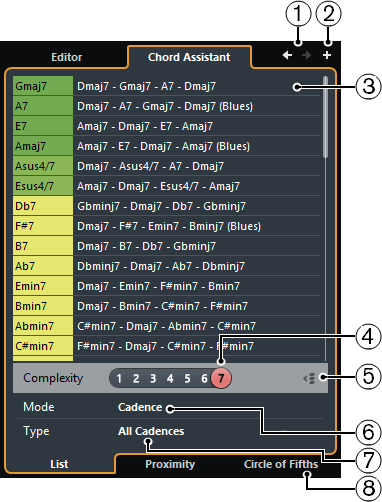
Task: Open the Mode dropdown showing Cadence
Action: pyautogui.click(x=140, y=407)
